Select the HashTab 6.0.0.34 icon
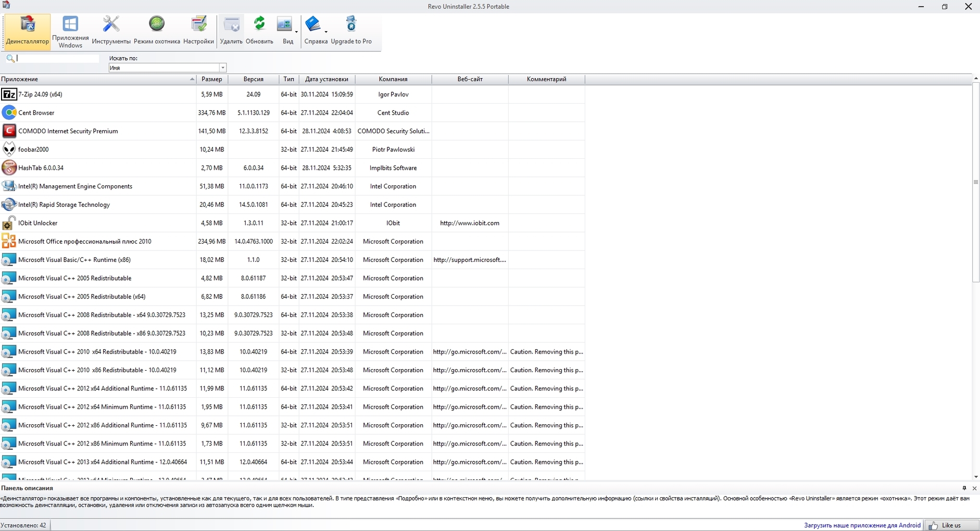This screenshot has width=980, height=531. click(x=9, y=168)
